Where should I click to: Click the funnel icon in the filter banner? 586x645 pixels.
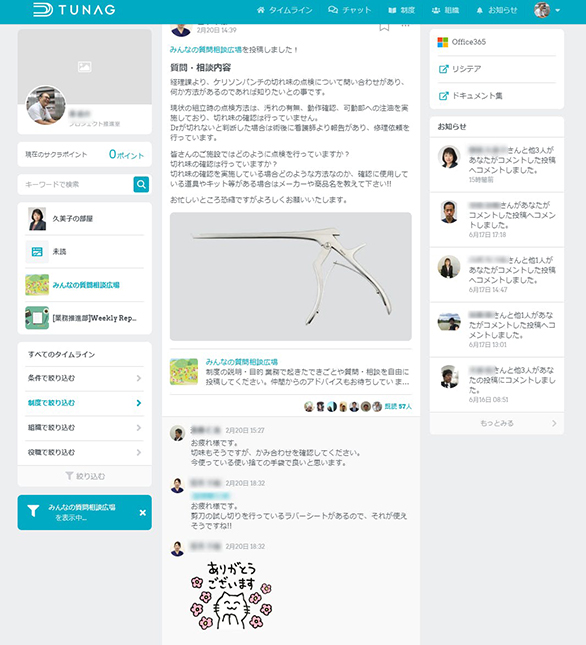pyautogui.click(x=33, y=511)
